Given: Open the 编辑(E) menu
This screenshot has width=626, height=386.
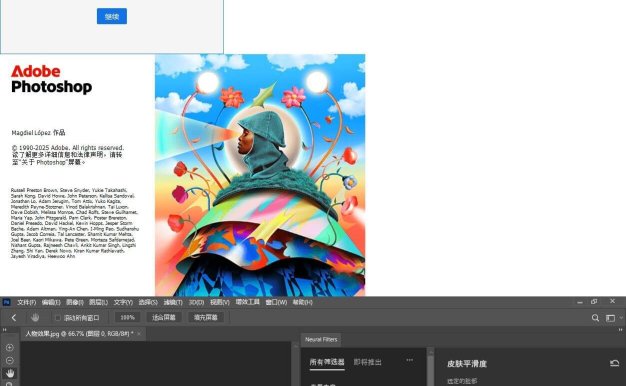Looking at the screenshot, I should tap(51, 302).
